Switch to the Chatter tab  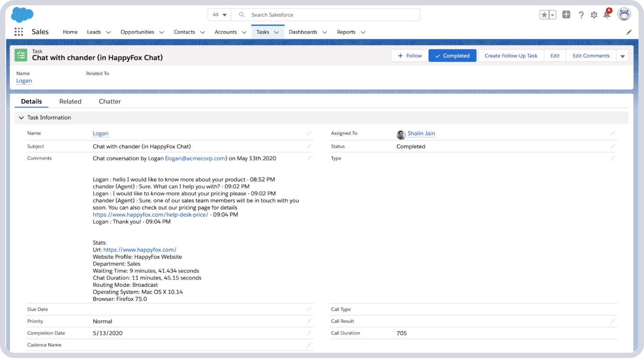tap(110, 102)
